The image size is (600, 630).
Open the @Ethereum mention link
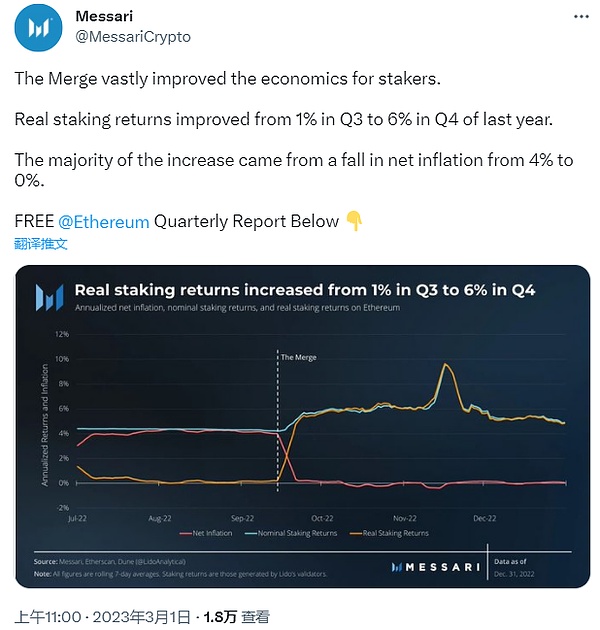tap(103, 222)
